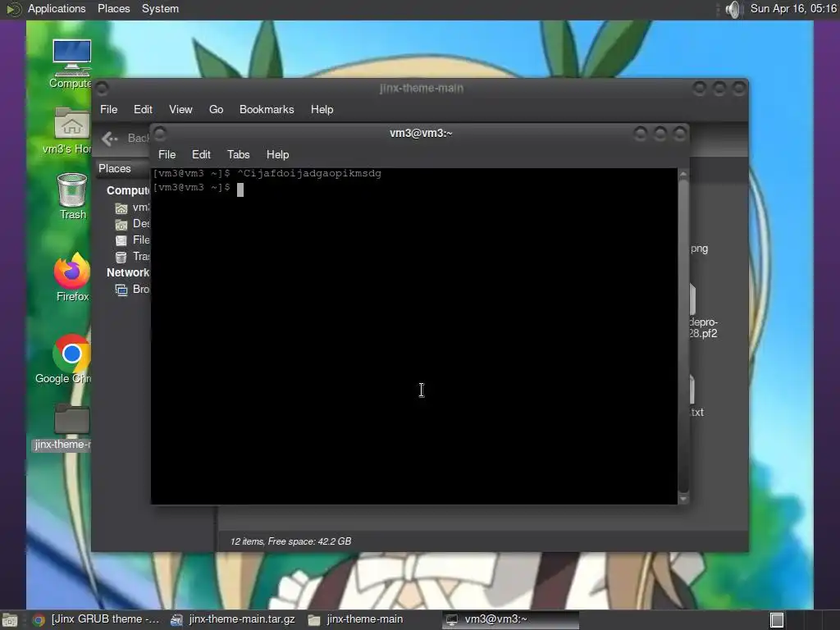
Task: Click the show desktop icon in bottom panel
Action: [9, 620]
